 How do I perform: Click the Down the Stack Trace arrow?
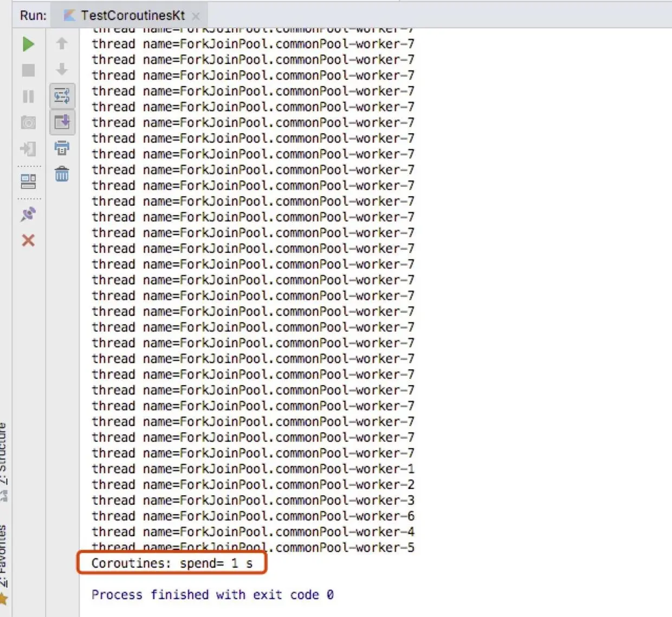[x=62, y=69]
